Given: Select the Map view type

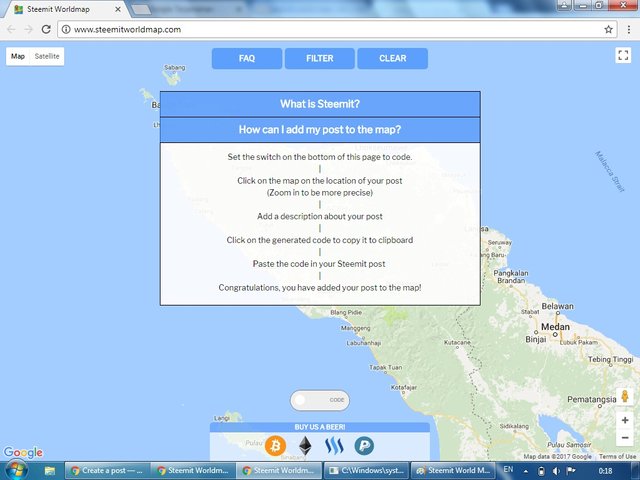Looking at the screenshot, I should click(x=18, y=56).
